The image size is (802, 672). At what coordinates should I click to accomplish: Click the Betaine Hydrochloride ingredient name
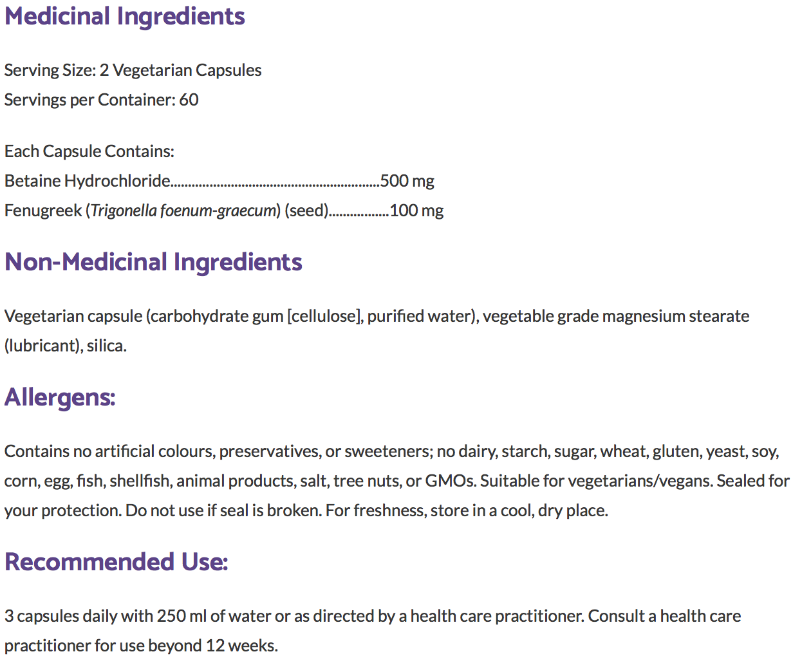coord(88,181)
